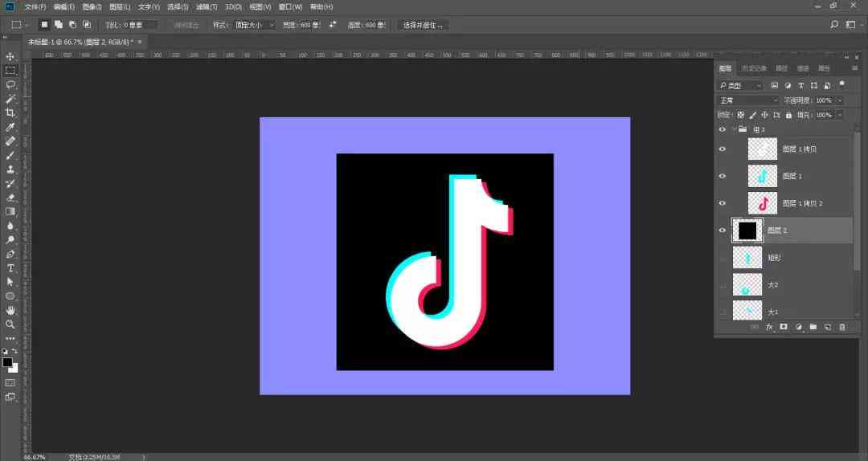
Task: Open the 窗口(W) menu
Action: pyautogui.click(x=291, y=6)
